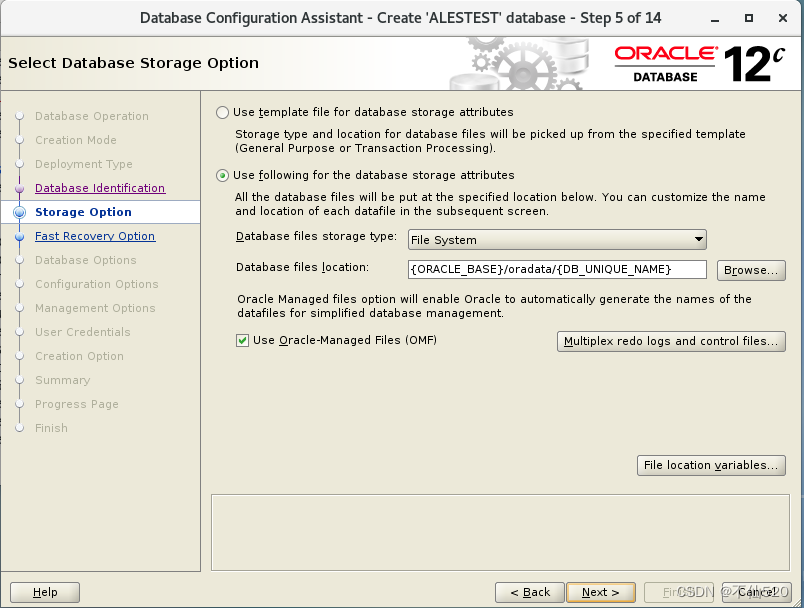Cancel the database creation assistant
This screenshot has width=804, height=608.
[755, 592]
